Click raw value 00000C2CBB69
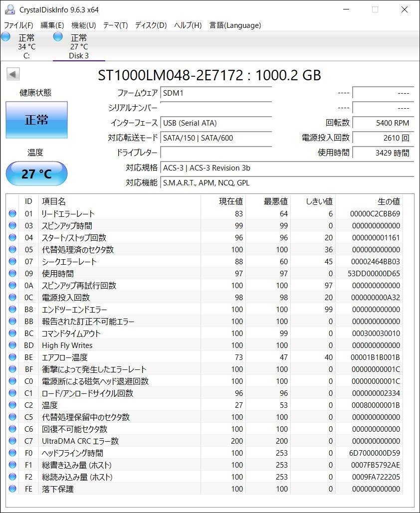The width and height of the screenshot is (420, 513). click(375, 214)
